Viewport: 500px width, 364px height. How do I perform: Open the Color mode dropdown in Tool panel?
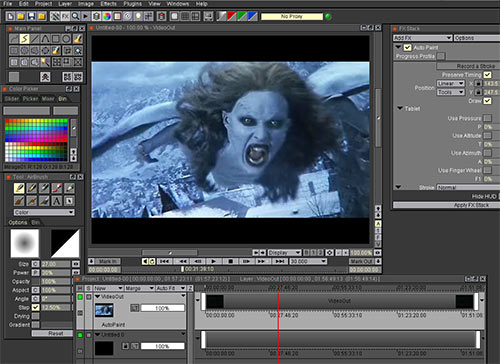(x=44, y=212)
